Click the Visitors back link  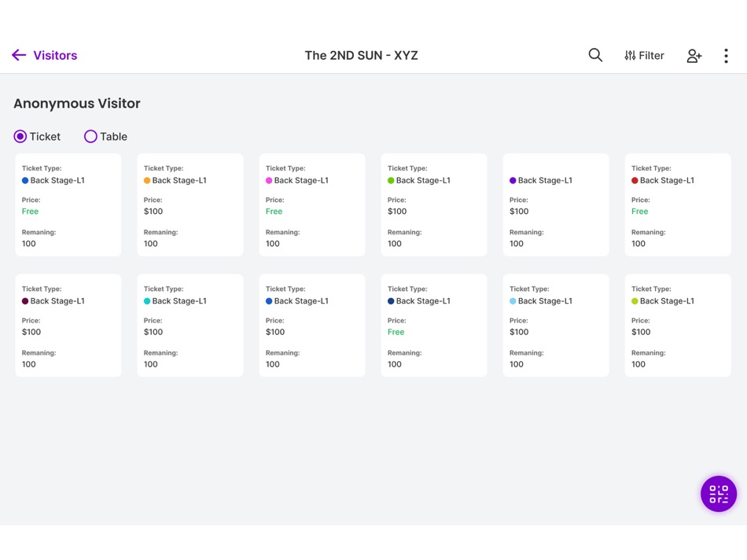pos(55,55)
